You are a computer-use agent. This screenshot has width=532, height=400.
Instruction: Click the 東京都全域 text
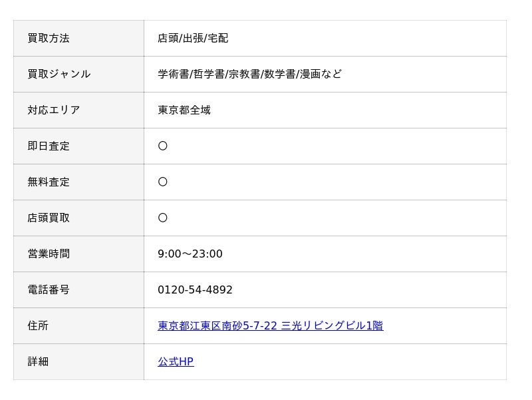coord(184,110)
